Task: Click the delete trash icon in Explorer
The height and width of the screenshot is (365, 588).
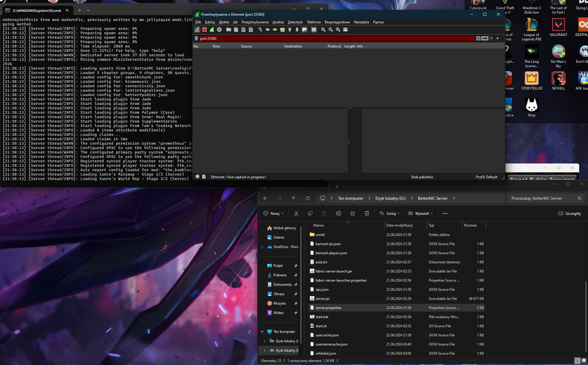Action: click(367, 213)
